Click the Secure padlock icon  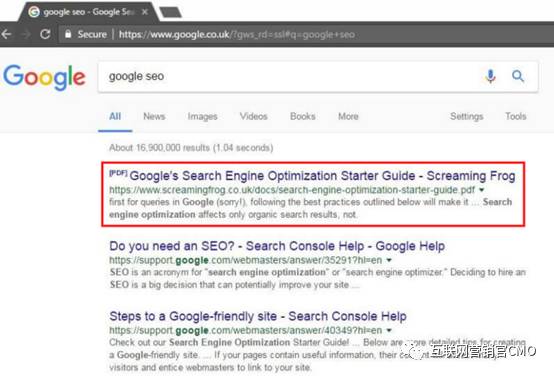tap(68, 34)
